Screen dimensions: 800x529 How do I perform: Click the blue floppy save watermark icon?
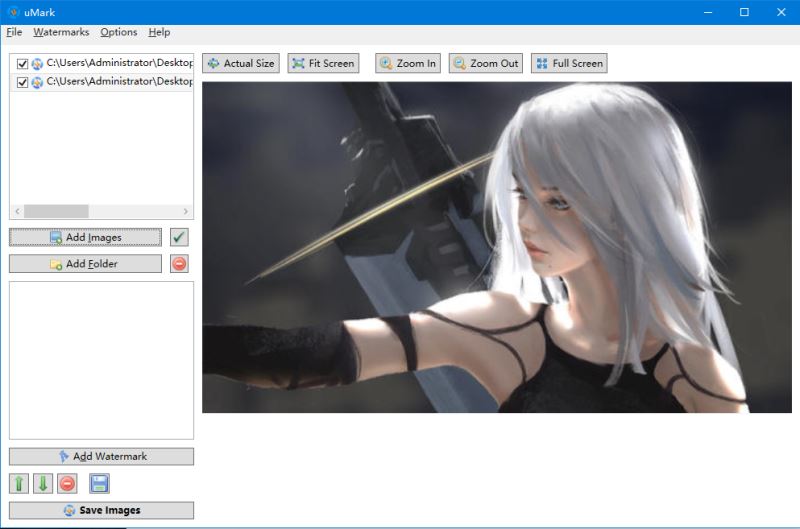coord(99,484)
